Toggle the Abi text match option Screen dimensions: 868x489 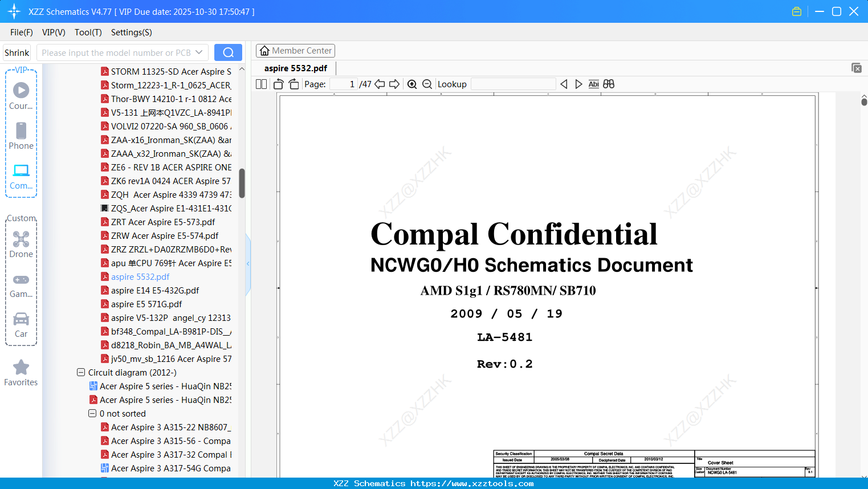(x=594, y=84)
